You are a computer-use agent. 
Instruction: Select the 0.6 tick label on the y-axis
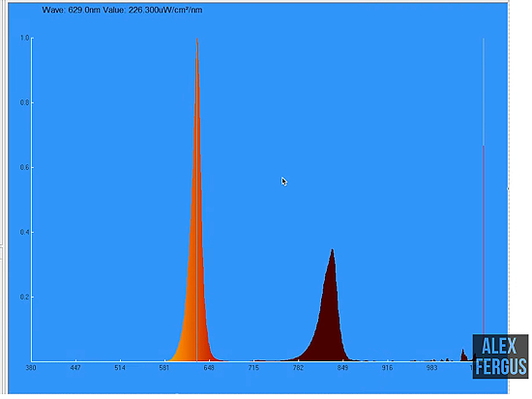click(x=25, y=167)
